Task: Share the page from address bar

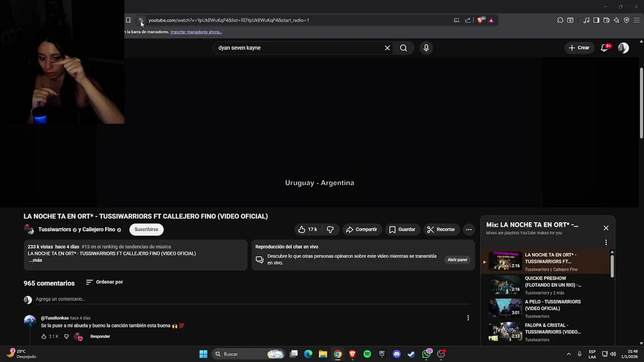Action: point(468,20)
